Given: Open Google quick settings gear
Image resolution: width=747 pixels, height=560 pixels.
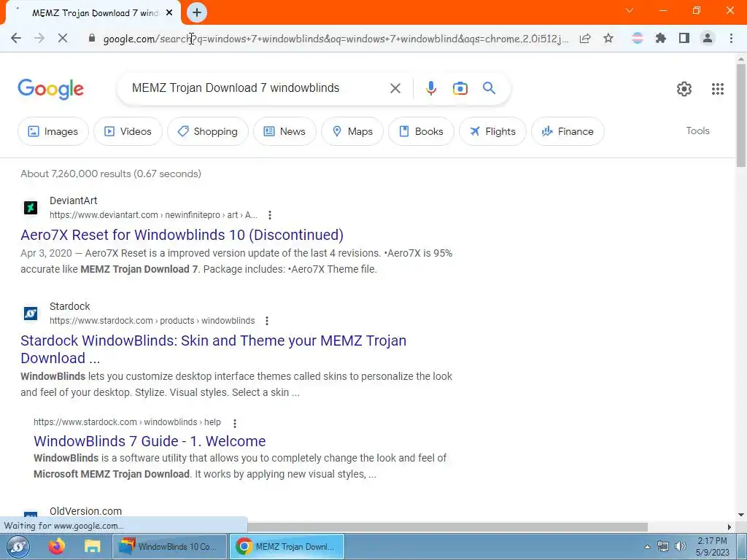Looking at the screenshot, I should click(x=684, y=88).
